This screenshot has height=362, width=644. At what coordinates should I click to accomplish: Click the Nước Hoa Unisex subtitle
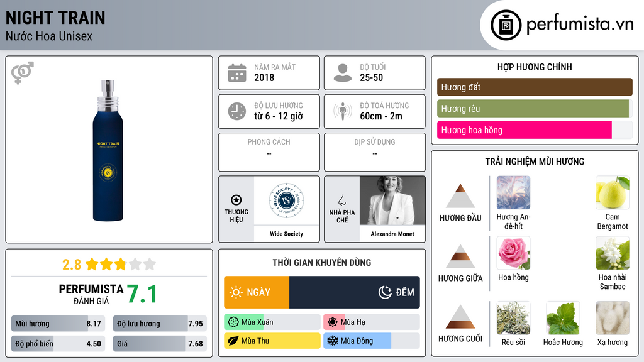49,36
